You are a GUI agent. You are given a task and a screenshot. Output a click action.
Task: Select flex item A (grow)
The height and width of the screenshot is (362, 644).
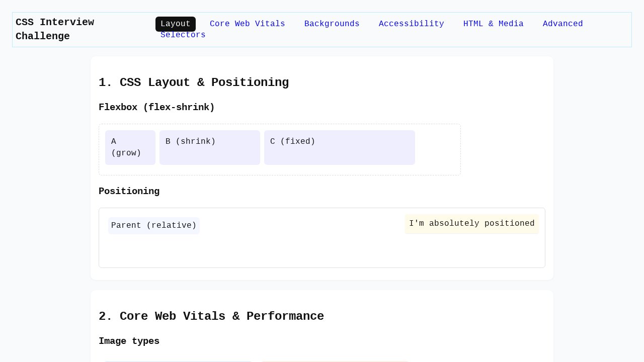[130, 147]
